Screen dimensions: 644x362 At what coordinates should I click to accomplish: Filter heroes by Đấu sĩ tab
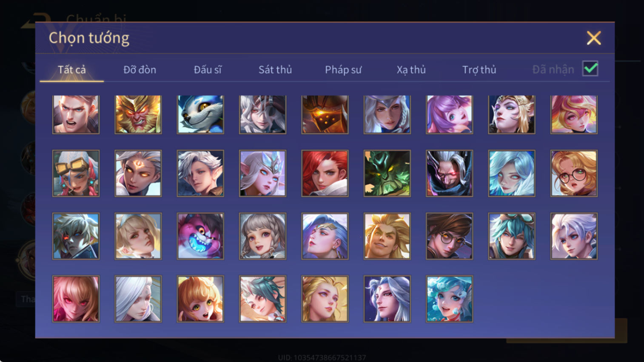click(x=208, y=70)
